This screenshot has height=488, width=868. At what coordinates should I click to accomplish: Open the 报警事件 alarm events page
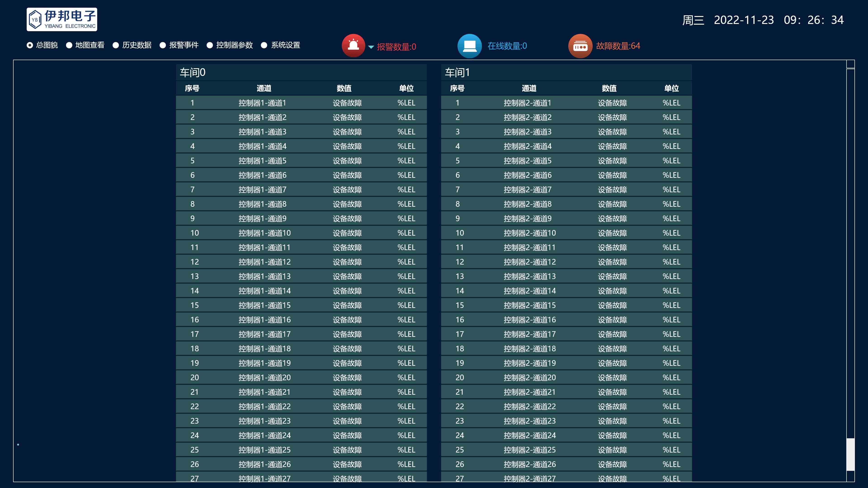coord(163,45)
